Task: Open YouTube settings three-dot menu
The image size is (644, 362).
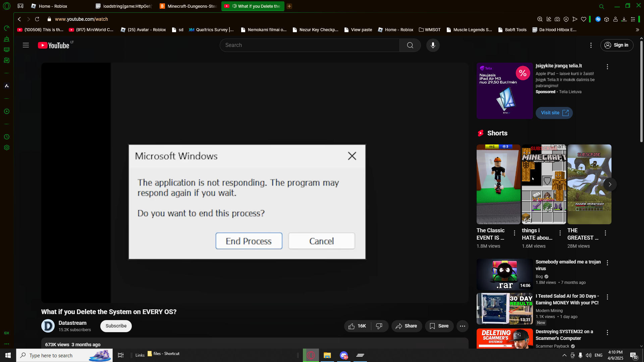Action: [x=591, y=45]
